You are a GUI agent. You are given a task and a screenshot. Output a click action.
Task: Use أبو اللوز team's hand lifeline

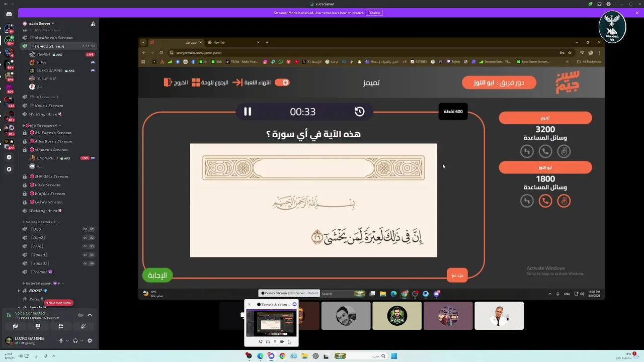pos(563,201)
